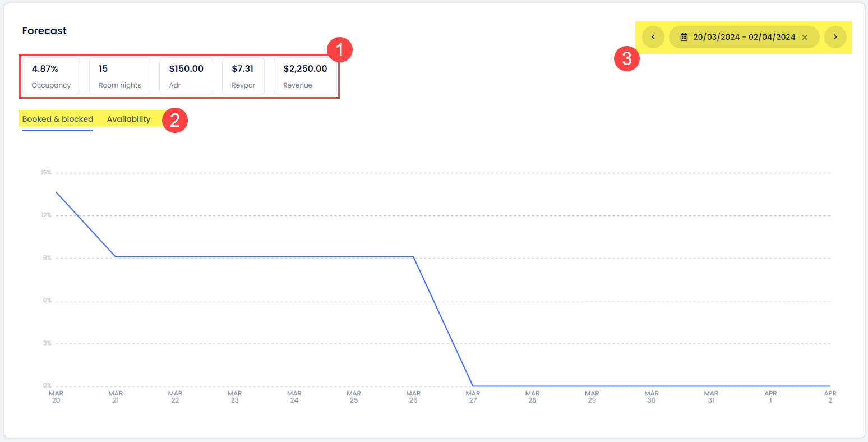Select the Booked & blocked tab

click(58, 119)
